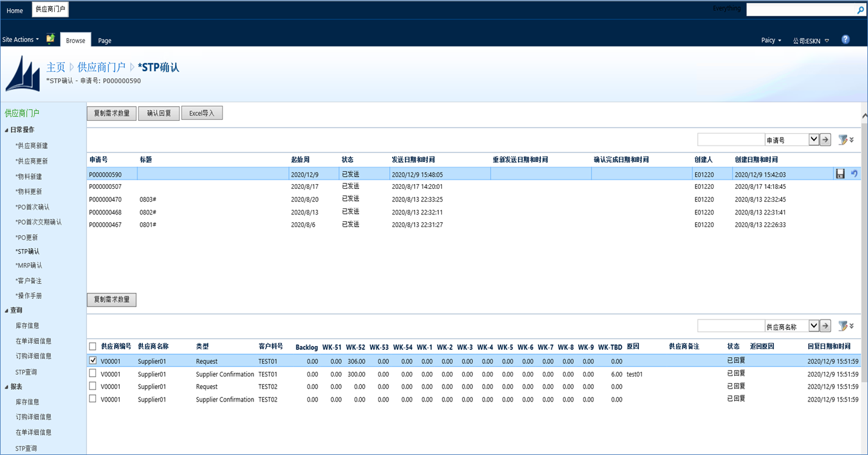Viewport: 868px width, 455px height.
Task: Open *PO首次交期确认 in the sidebar
Action: (x=38, y=222)
